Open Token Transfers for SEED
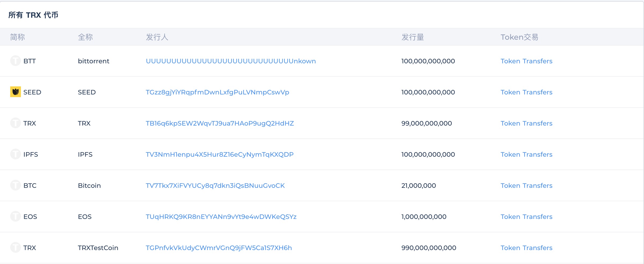644x264 pixels. pyautogui.click(x=526, y=92)
